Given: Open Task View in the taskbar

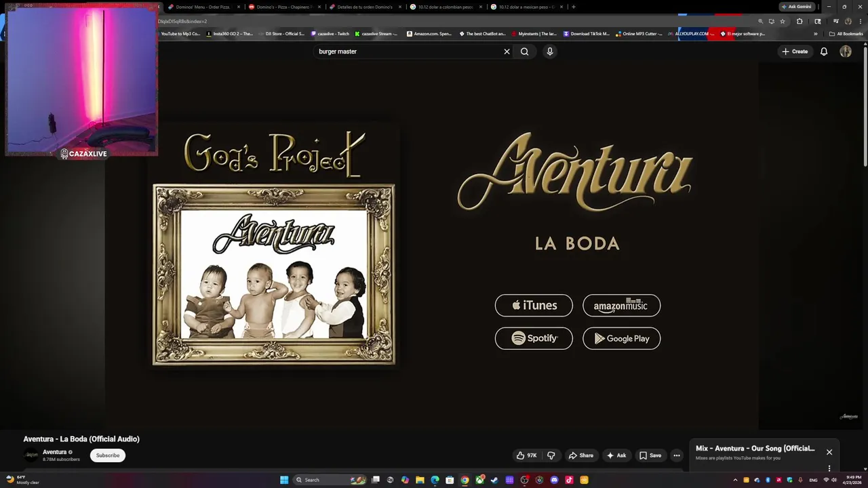Looking at the screenshot, I should tap(375, 480).
